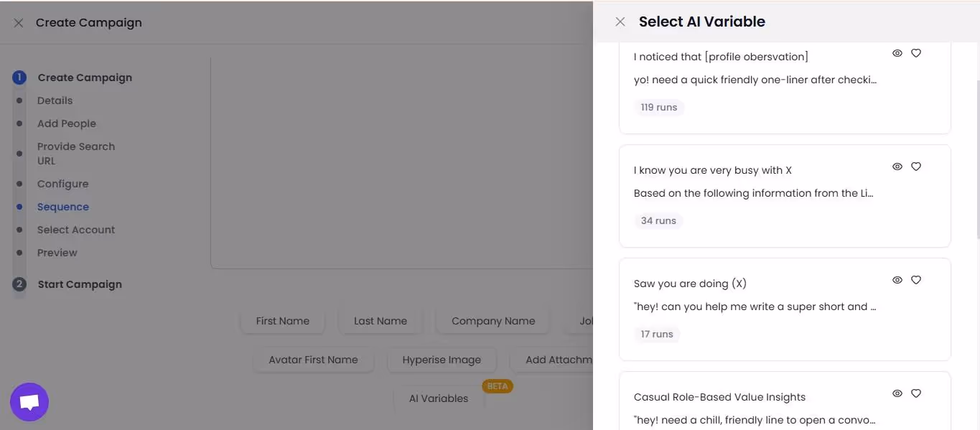Click the BETA badge on AI Variables

click(x=498, y=386)
